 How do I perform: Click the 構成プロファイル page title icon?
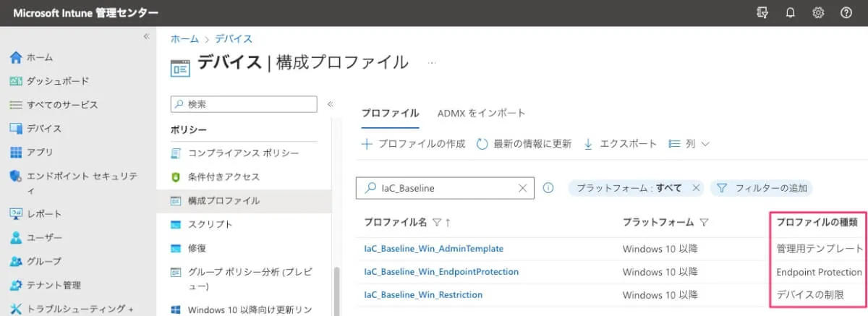click(x=180, y=67)
